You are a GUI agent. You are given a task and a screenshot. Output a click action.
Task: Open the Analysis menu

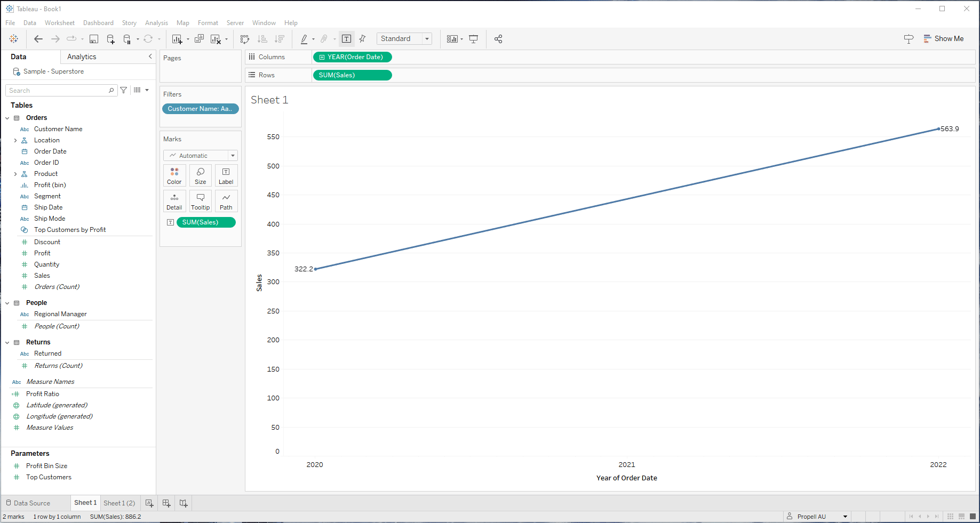click(156, 23)
